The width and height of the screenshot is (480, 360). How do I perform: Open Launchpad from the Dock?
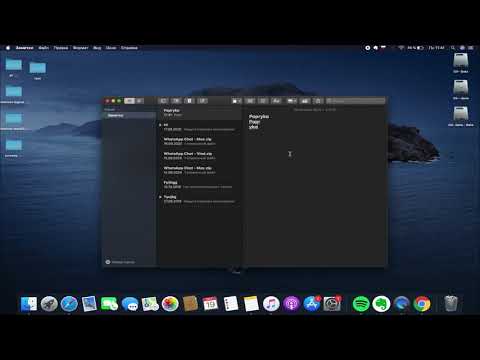(x=49, y=304)
